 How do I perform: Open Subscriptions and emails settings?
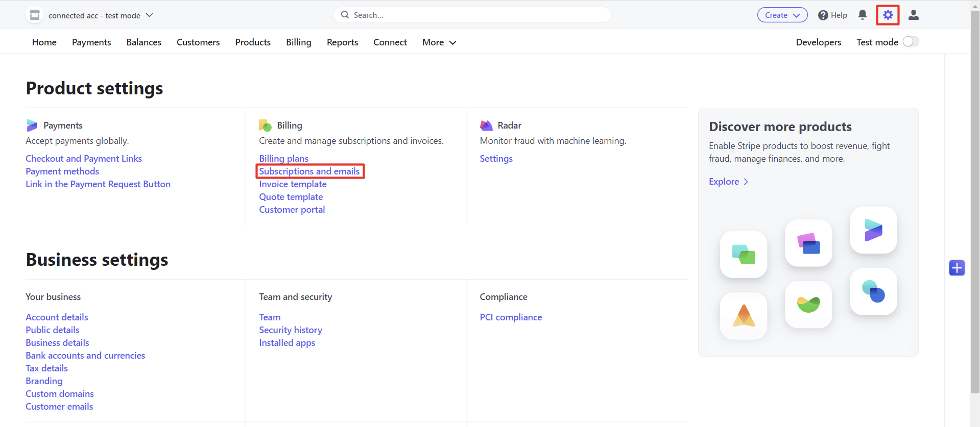309,171
